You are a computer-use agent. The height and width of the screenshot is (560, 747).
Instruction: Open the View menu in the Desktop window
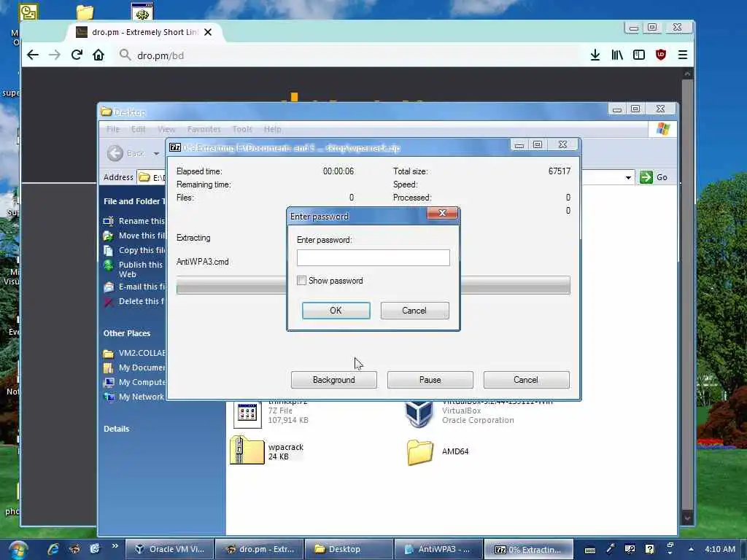[166, 129]
